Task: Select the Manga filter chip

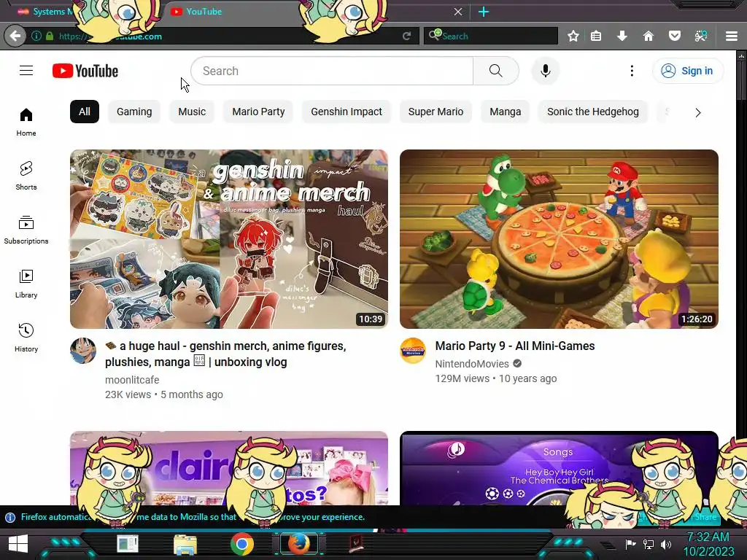Action: 505,112
